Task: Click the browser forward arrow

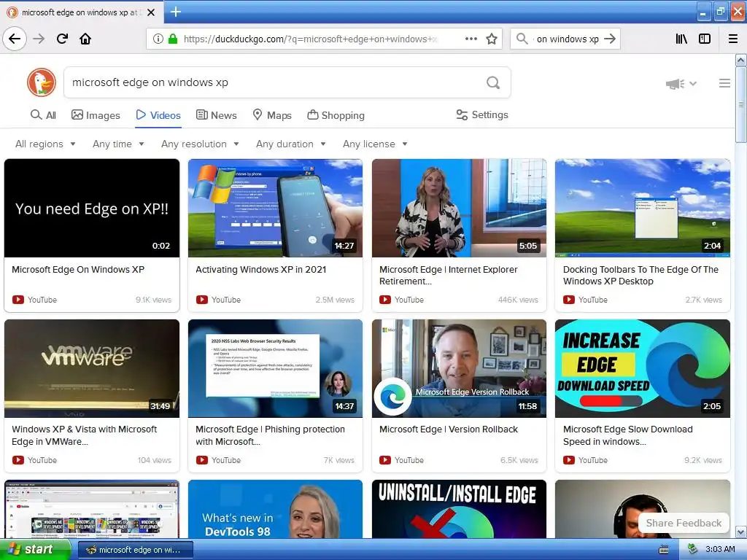Action: (39, 39)
